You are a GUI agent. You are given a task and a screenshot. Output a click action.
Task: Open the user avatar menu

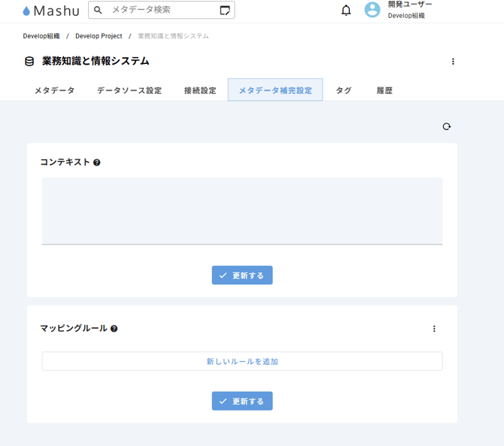(x=372, y=10)
